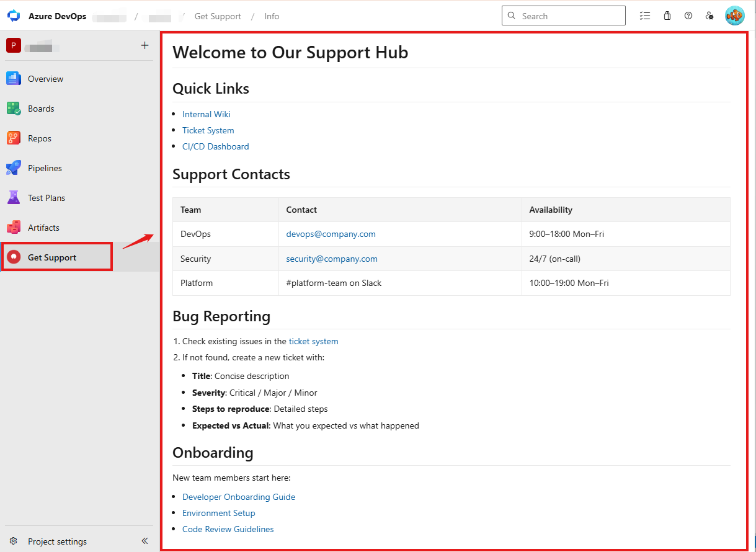Click the Onboarding heading
The width and height of the screenshot is (756, 552).
click(x=213, y=453)
